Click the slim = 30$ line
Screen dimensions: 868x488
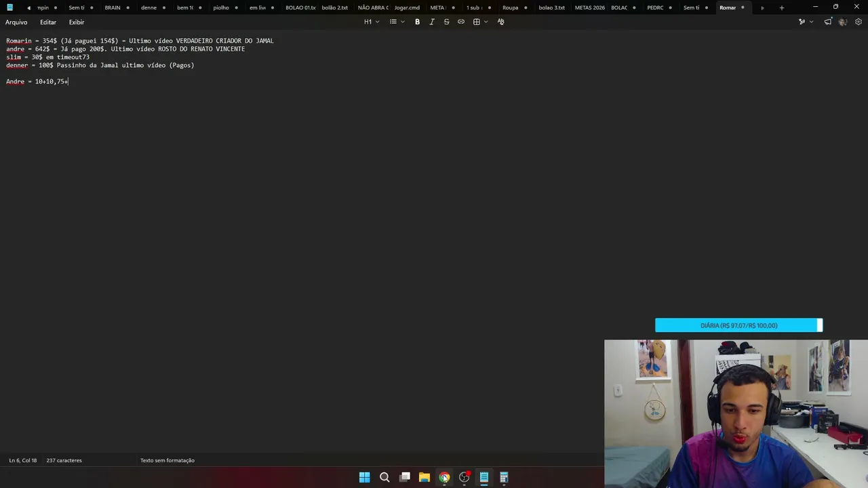pos(47,57)
